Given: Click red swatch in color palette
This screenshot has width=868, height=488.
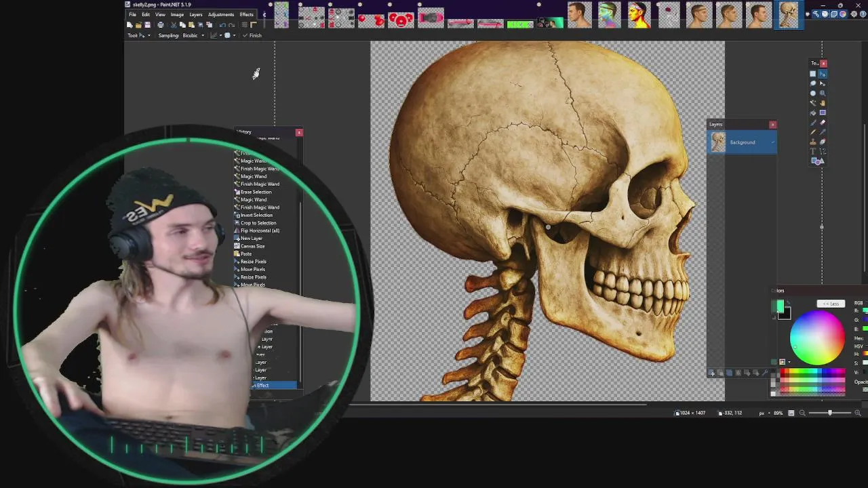Looking at the screenshot, I should click(x=783, y=371).
